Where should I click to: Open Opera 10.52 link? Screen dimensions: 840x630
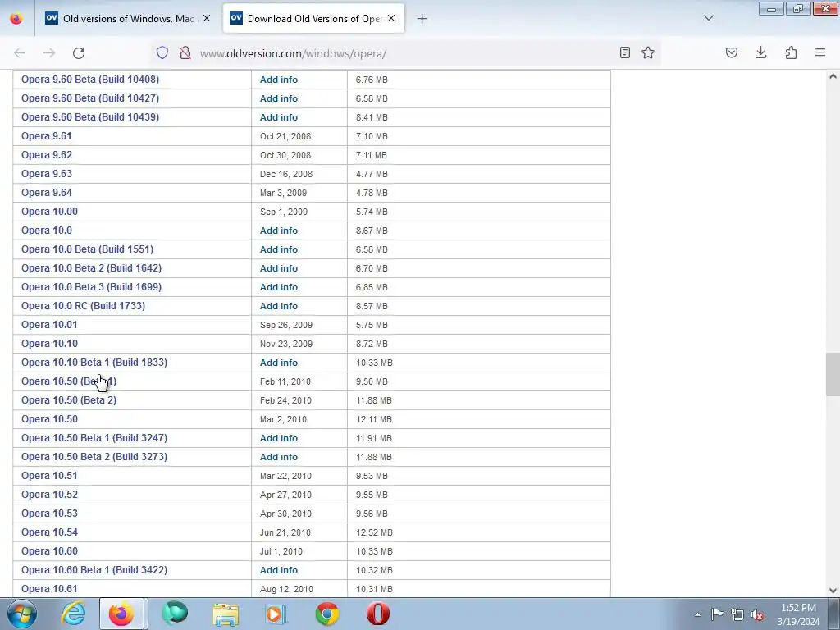49,495
